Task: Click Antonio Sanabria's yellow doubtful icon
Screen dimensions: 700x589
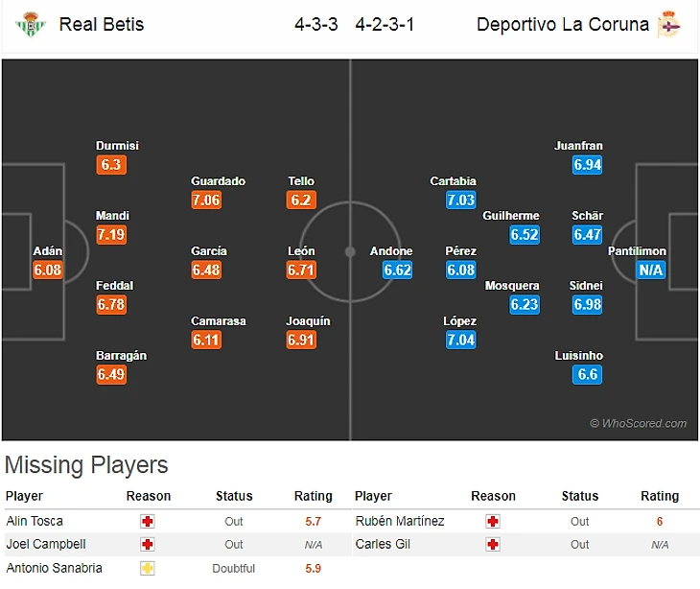Action: click(x=148, y=568)
